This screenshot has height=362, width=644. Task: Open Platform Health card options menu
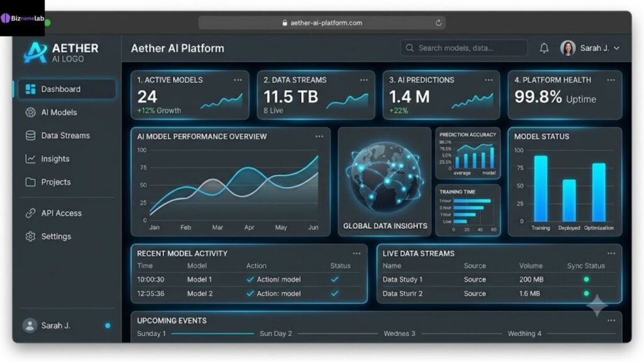(611, 80)
